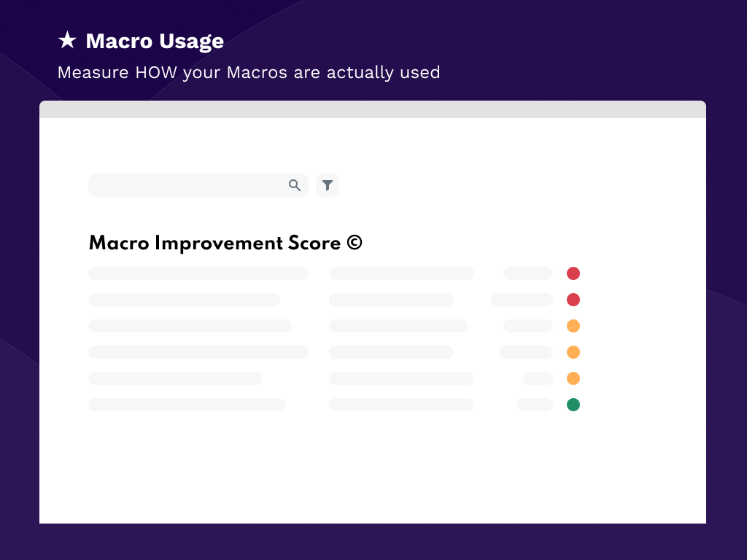Click the star icon beside Macro Usage
Screen dimensions: 747x560
coord(67,41)
